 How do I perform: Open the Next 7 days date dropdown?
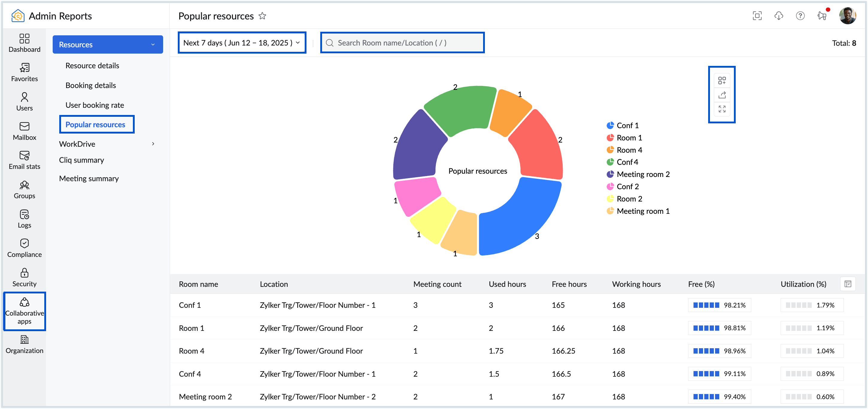point(242,43)
